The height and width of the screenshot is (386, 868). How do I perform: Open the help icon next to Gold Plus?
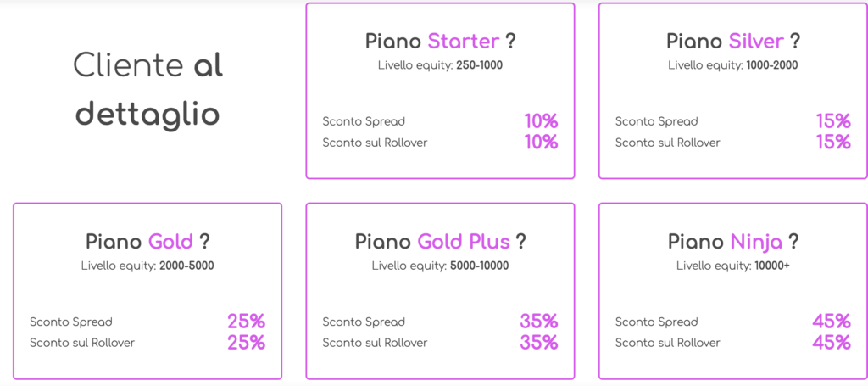click(521, 242)
